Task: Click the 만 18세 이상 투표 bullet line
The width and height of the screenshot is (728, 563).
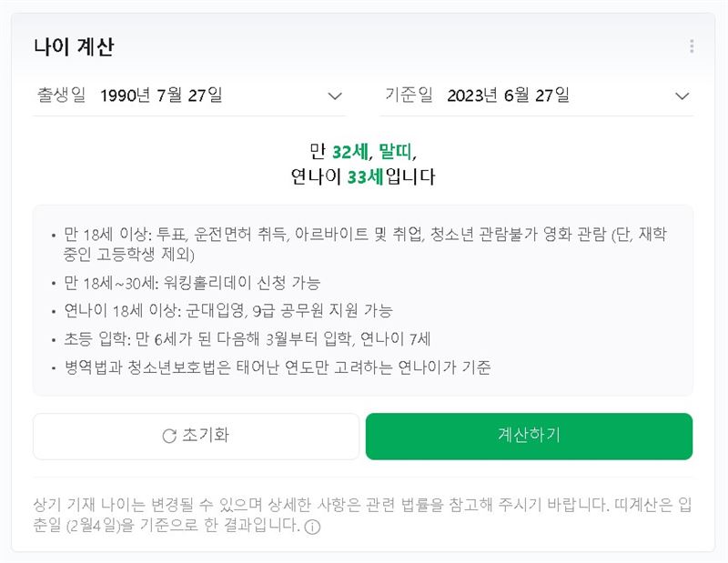Action: (361, 235)
